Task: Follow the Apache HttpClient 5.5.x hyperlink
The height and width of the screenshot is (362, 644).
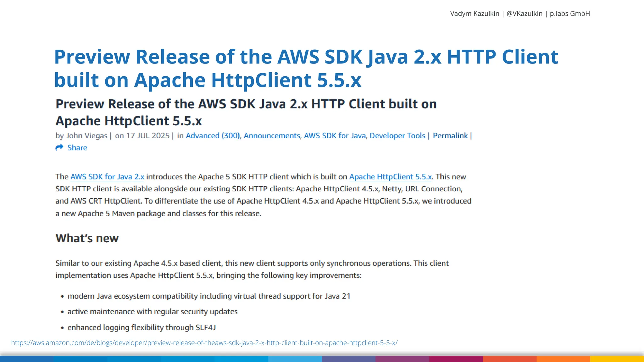Action: (x=390, y=177)
